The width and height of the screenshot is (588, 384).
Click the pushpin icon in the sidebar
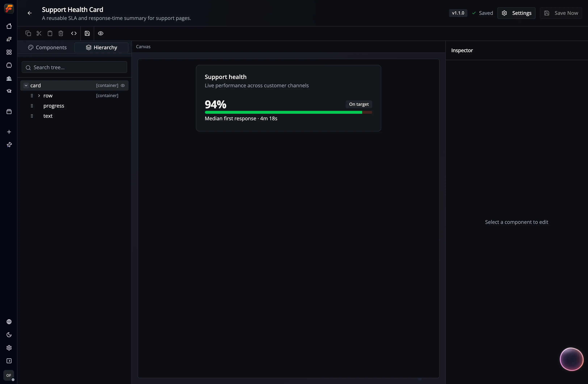click(9, 145)
